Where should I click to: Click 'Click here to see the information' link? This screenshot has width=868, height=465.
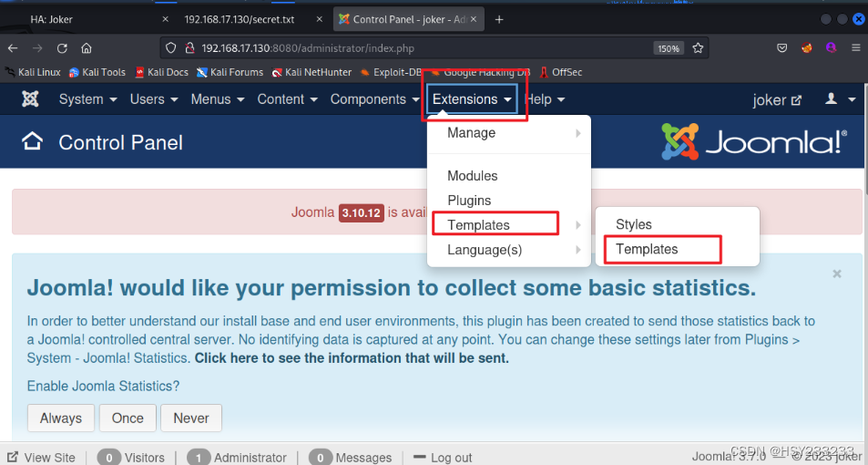coord(352,358)
